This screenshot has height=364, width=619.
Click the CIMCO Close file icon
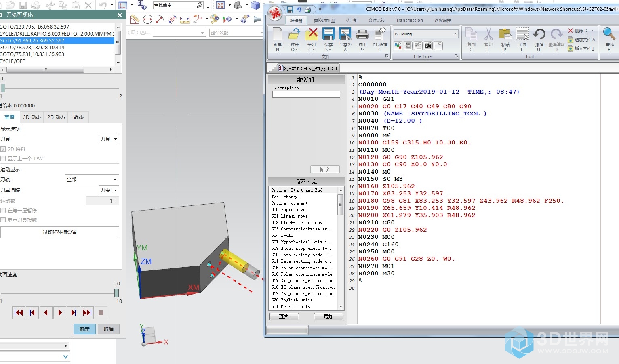tap(311, 35)
